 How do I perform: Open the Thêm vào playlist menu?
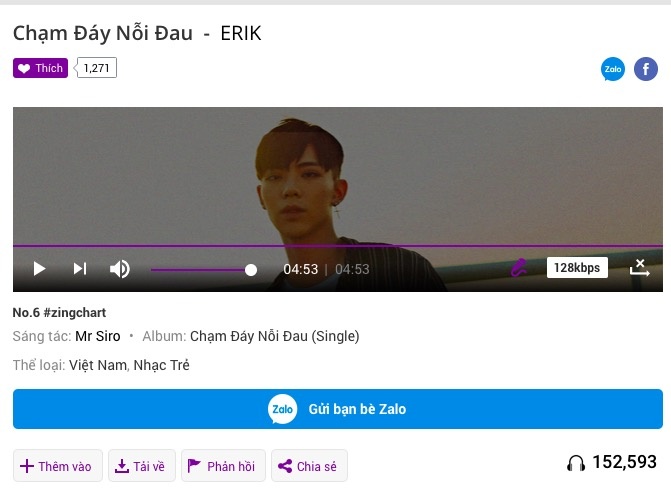[58, 466]
